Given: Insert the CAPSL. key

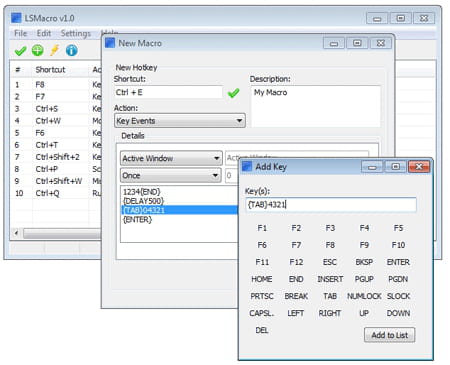Looking at the screenshot, I should 262,313.
